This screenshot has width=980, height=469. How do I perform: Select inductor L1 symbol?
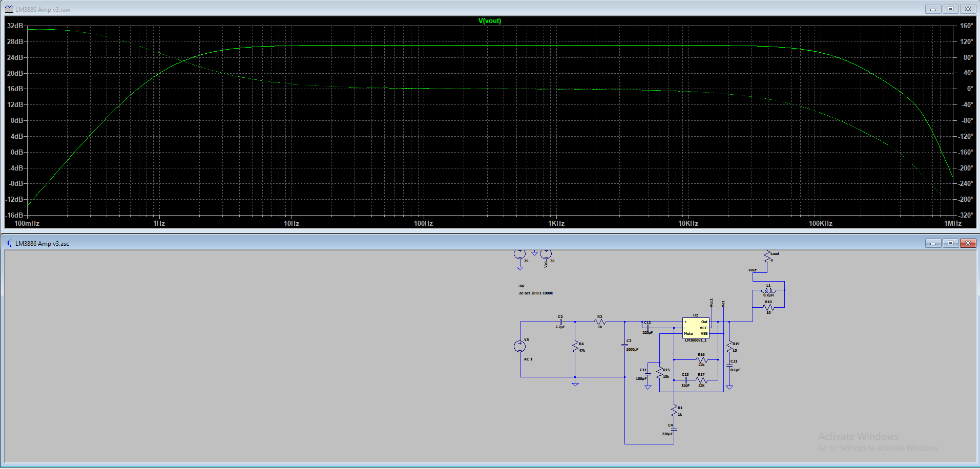pos(768,290)
